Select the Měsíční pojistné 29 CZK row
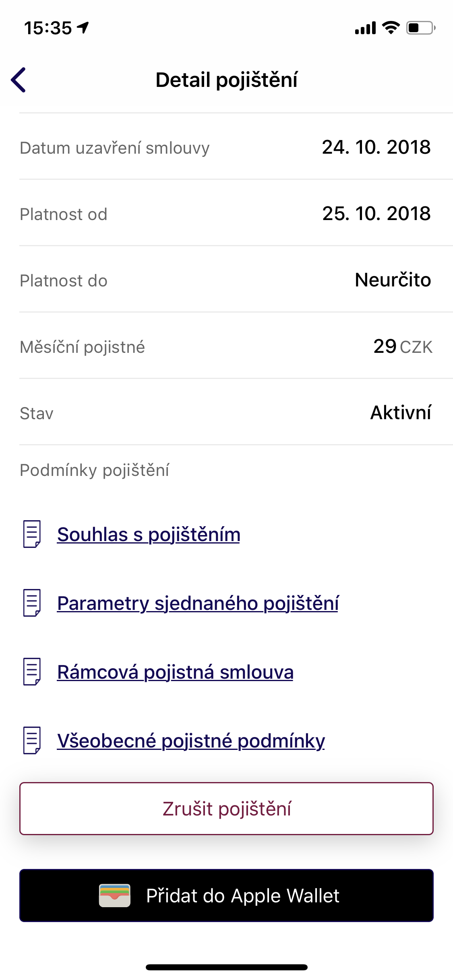Screen dimensions: 453x980 226,346
